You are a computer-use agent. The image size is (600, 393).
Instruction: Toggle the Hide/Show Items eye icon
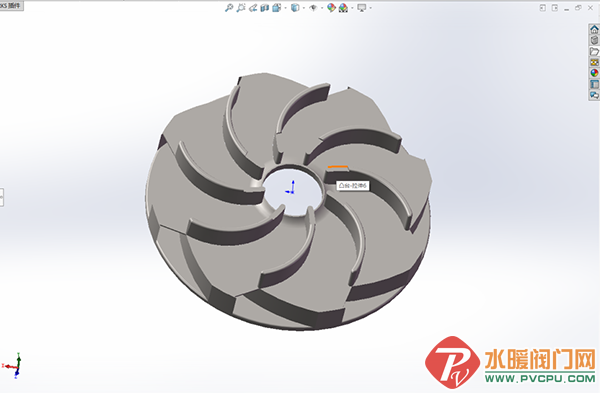[313, 8]
